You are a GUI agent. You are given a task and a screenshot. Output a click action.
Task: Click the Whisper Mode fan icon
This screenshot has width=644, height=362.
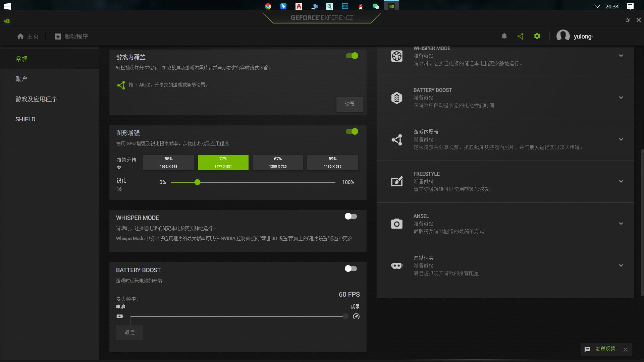[396, 56]
